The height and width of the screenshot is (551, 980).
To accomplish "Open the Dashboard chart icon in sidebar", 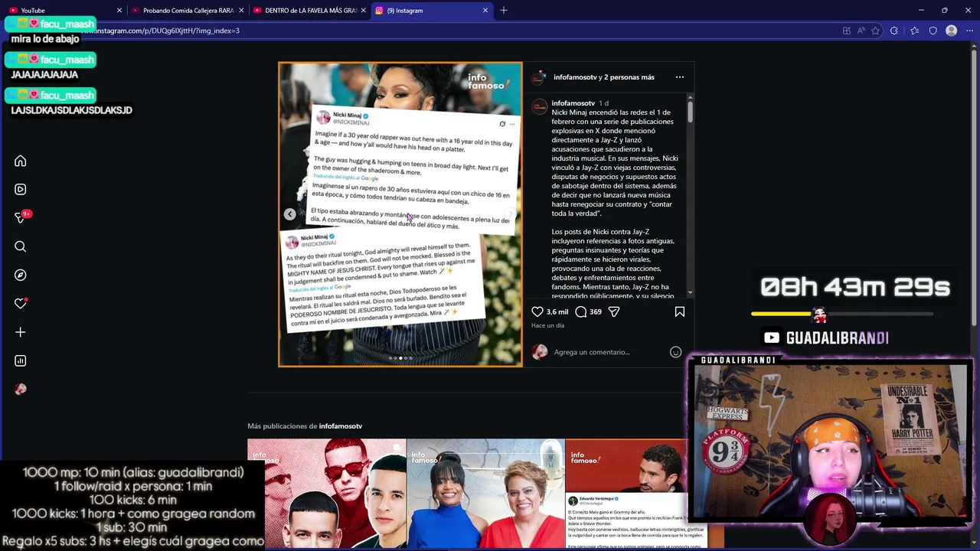I will click(21, 360).
